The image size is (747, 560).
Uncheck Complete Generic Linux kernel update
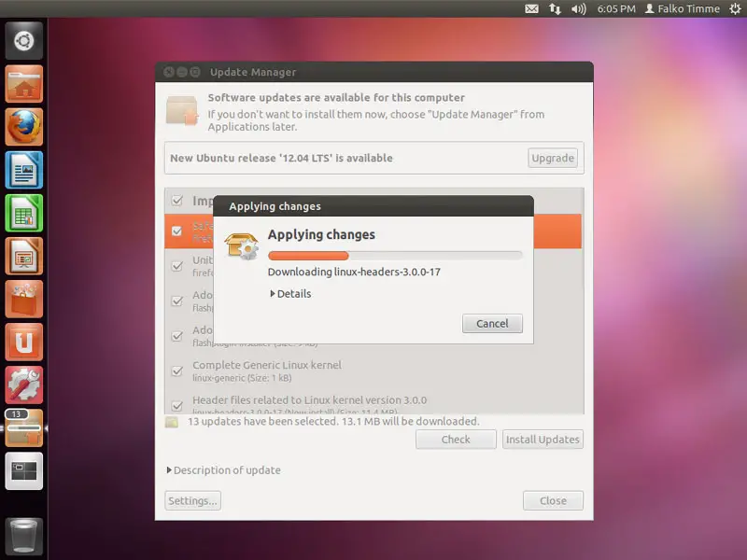[x=177, y=371]
